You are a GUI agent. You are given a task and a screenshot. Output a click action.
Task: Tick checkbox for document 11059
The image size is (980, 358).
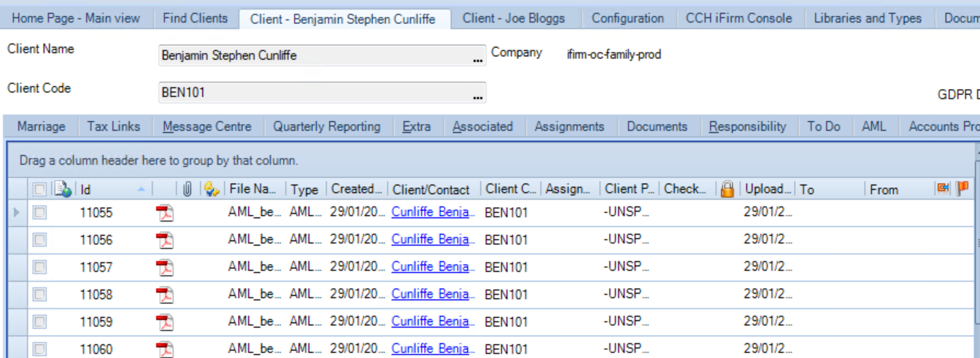(39, 322)
